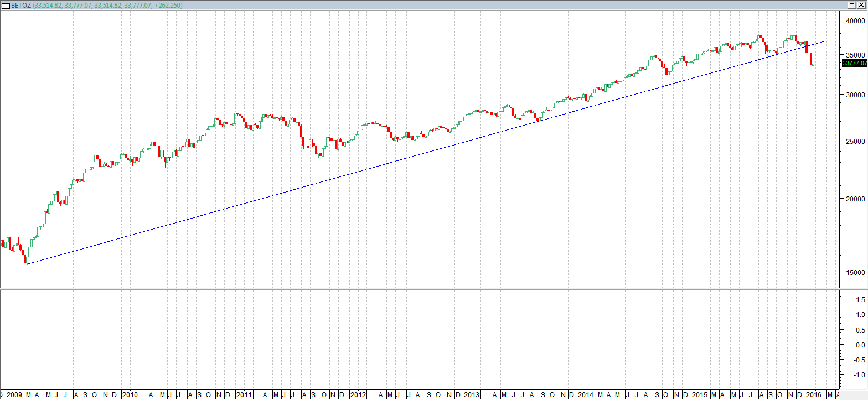
Task: Click the BETOZ symbol title text
Action: [x=21, y=6]
